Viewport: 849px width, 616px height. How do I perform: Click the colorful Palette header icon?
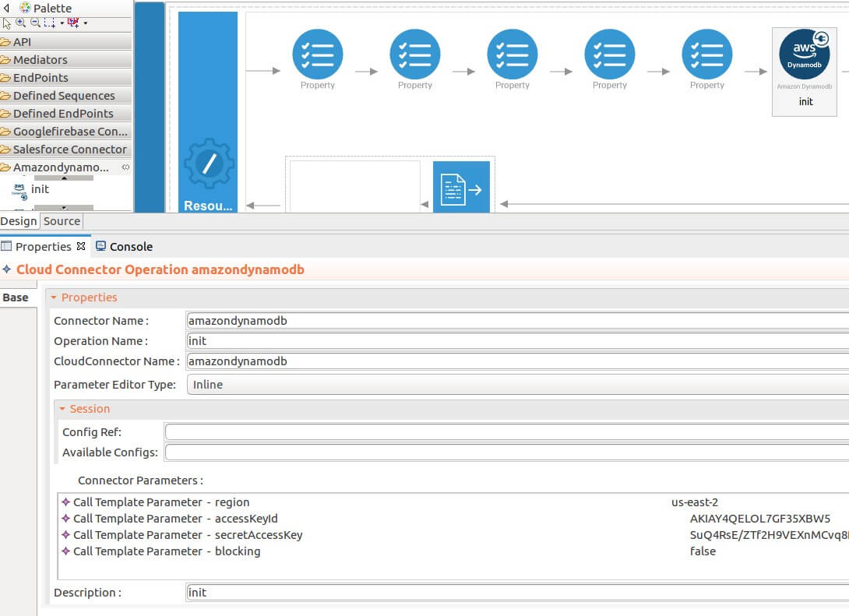(26, 8)
